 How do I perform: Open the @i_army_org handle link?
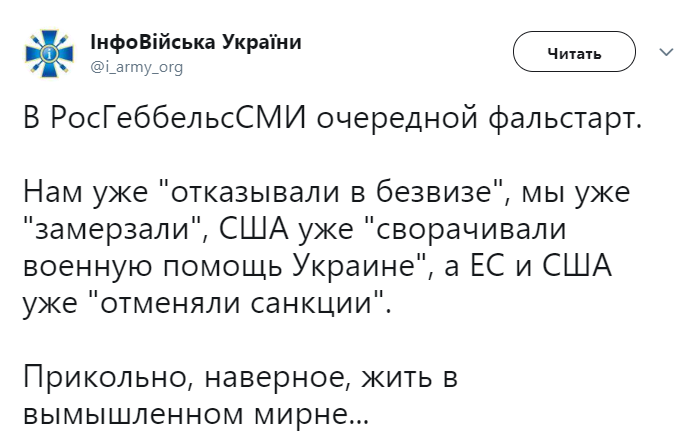(x=136, y=67)
